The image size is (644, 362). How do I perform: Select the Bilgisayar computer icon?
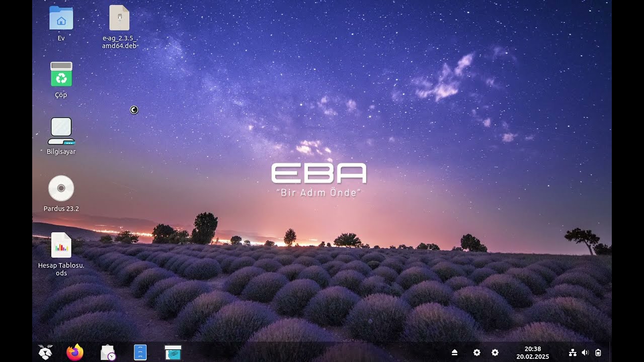[61, 131]
